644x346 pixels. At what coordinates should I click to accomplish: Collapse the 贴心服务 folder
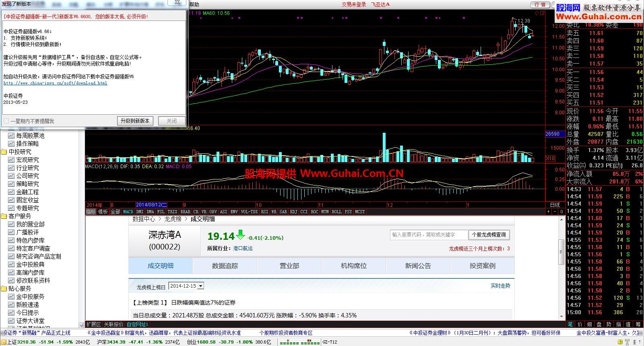4,288
